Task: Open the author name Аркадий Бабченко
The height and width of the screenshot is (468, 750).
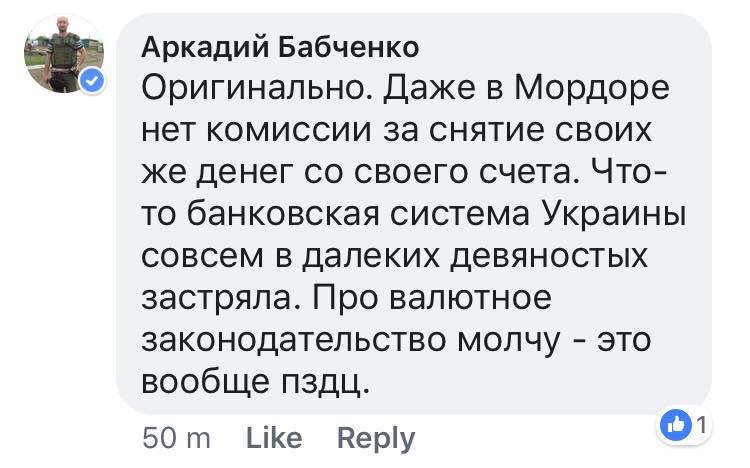Action: 281,46
